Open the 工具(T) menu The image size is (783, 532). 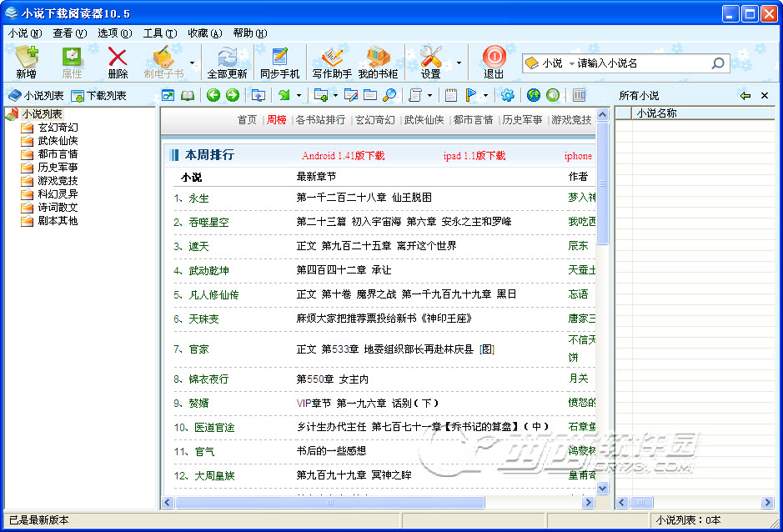pyautogui.click(x=159, y=33)
